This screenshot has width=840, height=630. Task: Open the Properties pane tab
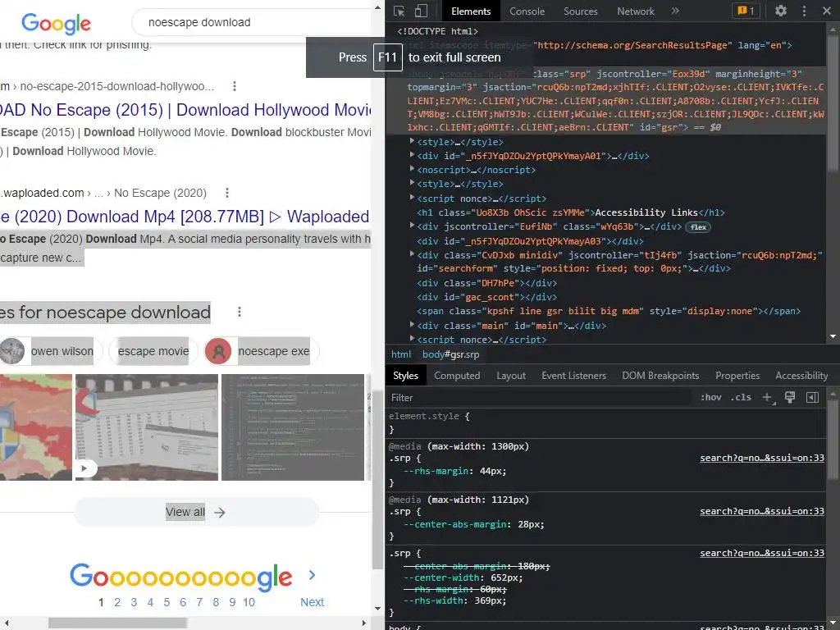[x=737, y=376]
